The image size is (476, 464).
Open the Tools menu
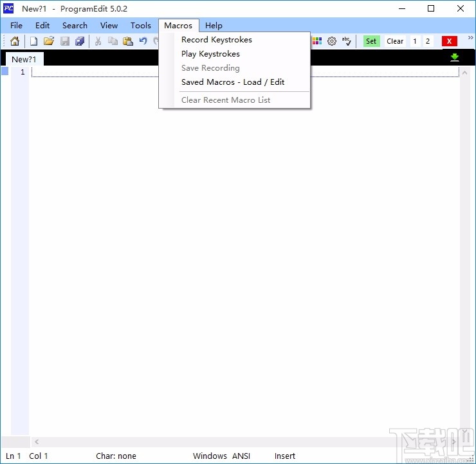click(141, 26)
